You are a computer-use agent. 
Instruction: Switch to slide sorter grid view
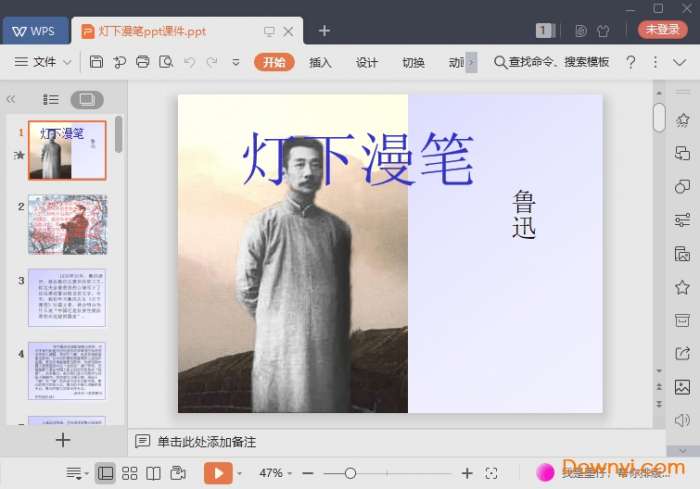[130, 473]
